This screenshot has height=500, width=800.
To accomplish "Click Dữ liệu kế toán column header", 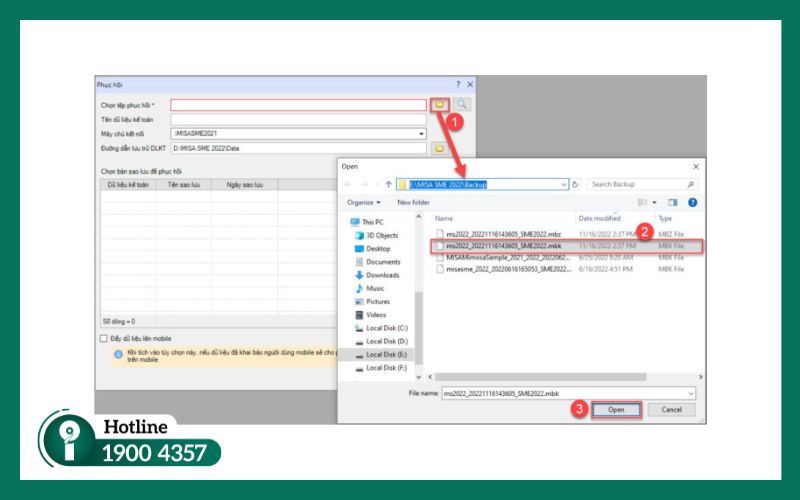I will 128,185.
